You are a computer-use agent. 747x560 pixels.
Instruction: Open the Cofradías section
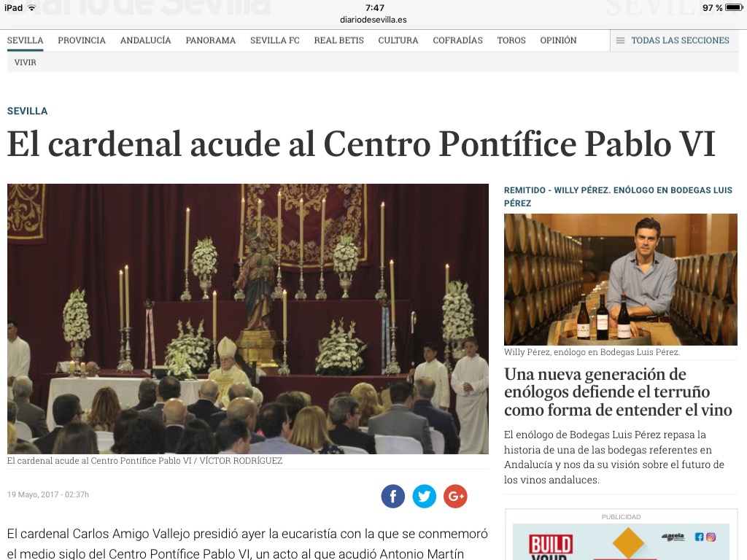[457, 41]
